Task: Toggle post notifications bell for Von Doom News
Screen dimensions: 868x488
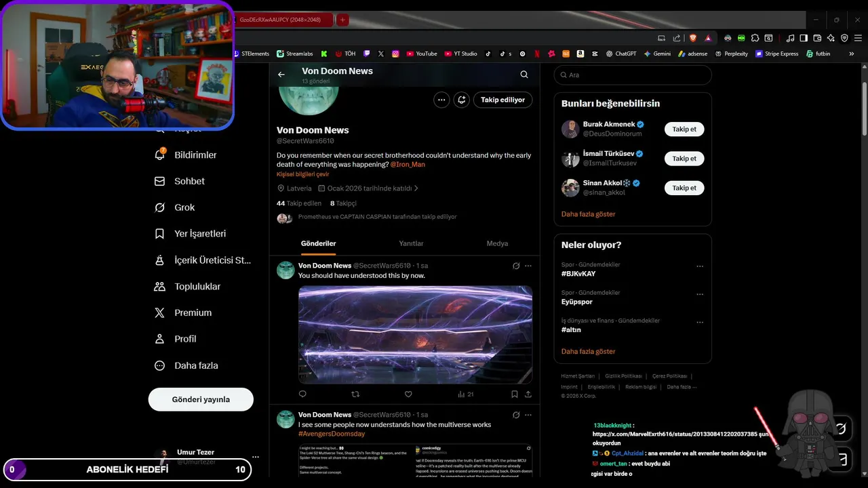Action: [462, 100]
